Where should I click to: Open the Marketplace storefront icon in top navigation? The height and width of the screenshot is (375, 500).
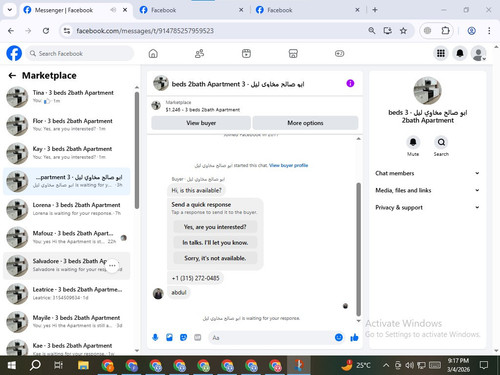pyautogui.click(x=293, y=53)
